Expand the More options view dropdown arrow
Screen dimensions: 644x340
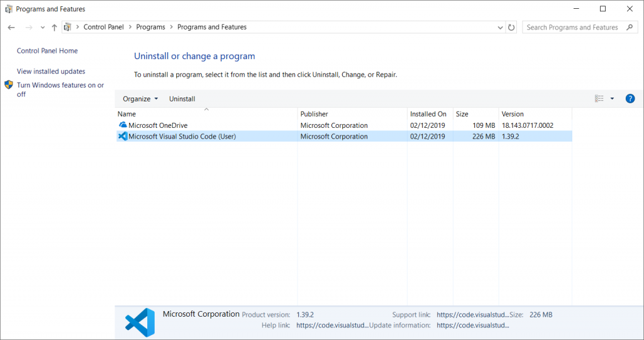click(x=612, y=99)
